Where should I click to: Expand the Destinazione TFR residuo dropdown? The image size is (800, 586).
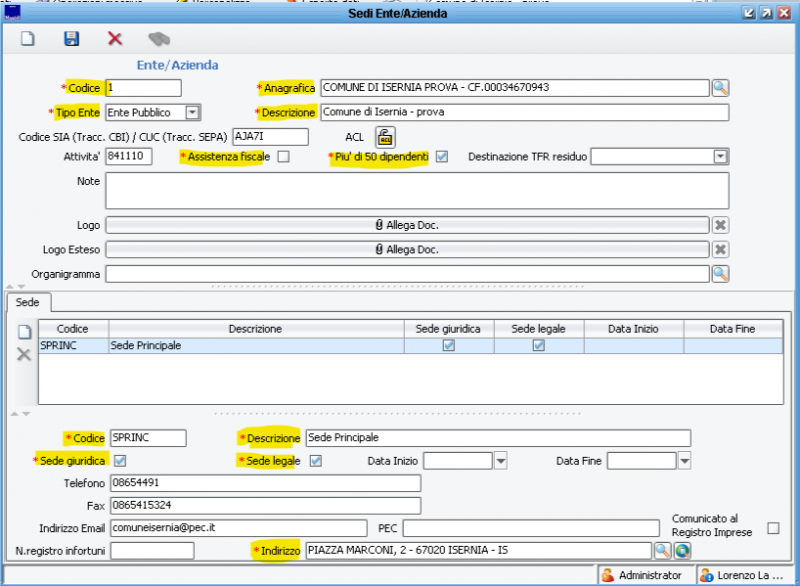click(720, 157)
